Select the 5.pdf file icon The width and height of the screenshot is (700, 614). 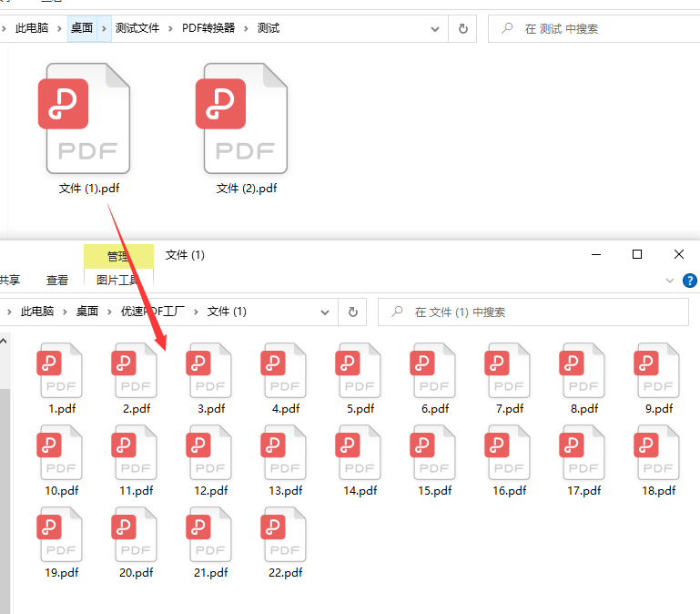(x=358, y=370)
